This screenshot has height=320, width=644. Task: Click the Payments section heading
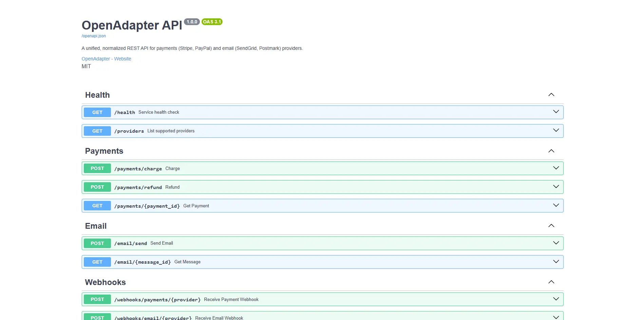click(104, 151)
